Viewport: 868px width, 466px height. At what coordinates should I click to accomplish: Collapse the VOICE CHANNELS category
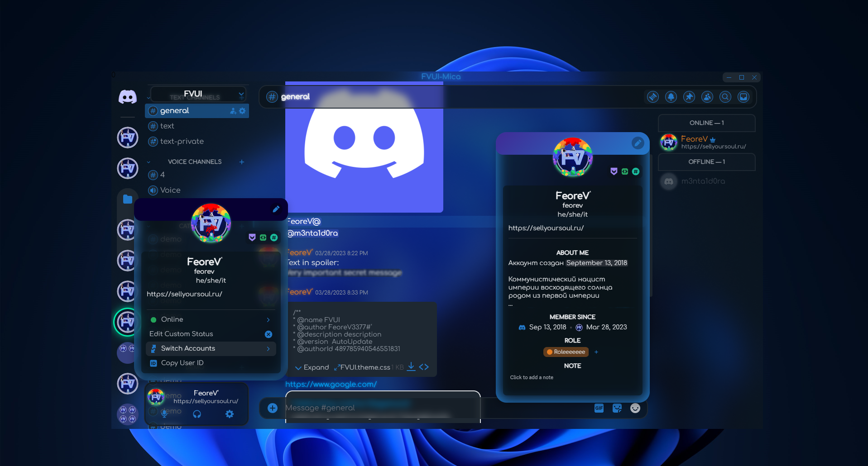(149, 162)
